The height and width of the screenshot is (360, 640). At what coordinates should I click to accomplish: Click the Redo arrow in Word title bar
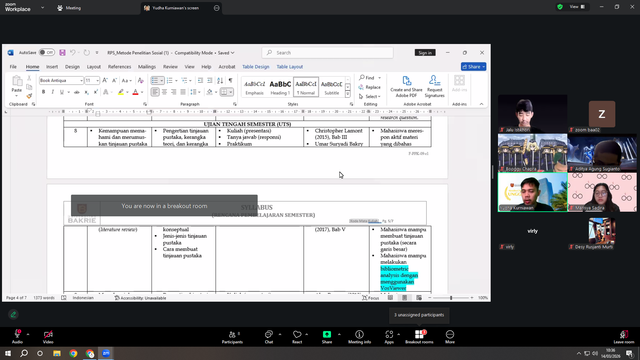point(87,53)
